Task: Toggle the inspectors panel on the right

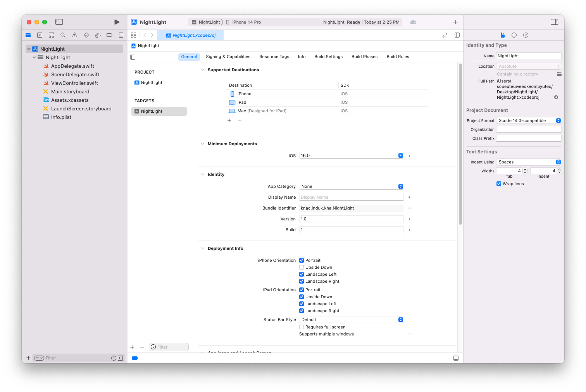Action: [x=555, y=22]
